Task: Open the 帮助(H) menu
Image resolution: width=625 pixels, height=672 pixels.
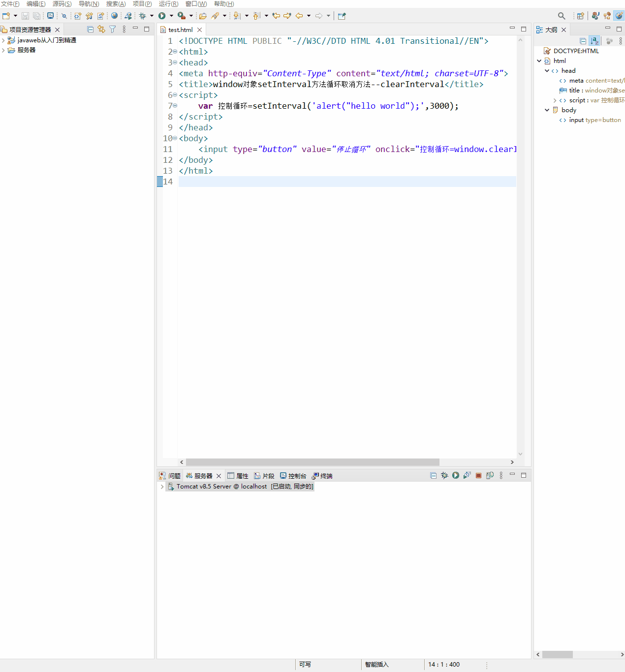Action: click(224, 4)
